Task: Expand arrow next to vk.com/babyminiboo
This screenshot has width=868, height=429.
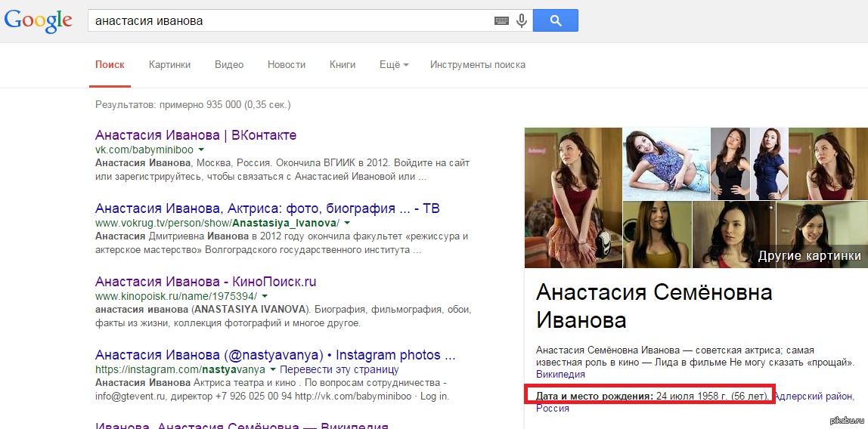Action: point(201,150)
